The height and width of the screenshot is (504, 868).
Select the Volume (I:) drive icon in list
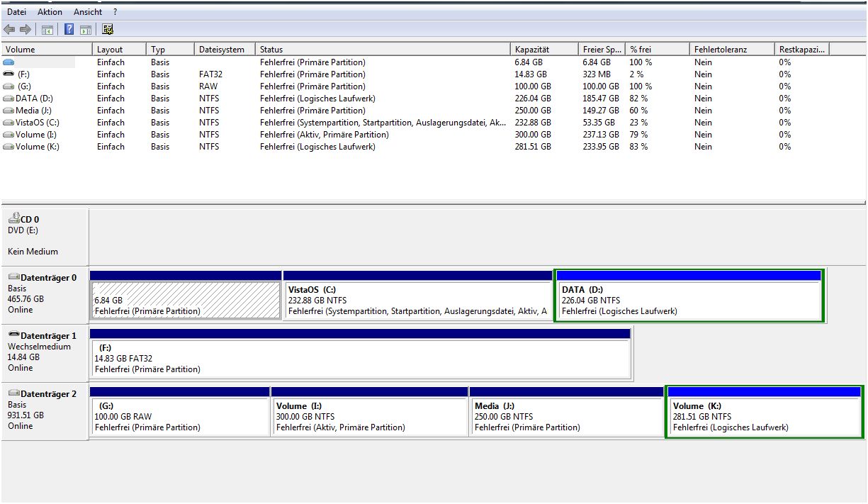(9, 135)
